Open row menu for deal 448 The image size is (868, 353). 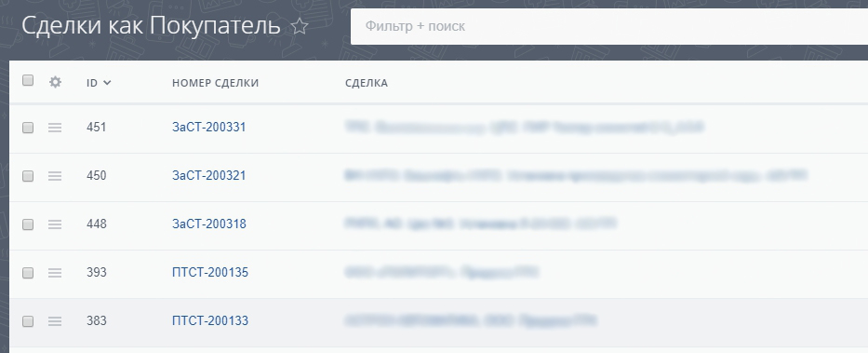[x=54, y=224]
